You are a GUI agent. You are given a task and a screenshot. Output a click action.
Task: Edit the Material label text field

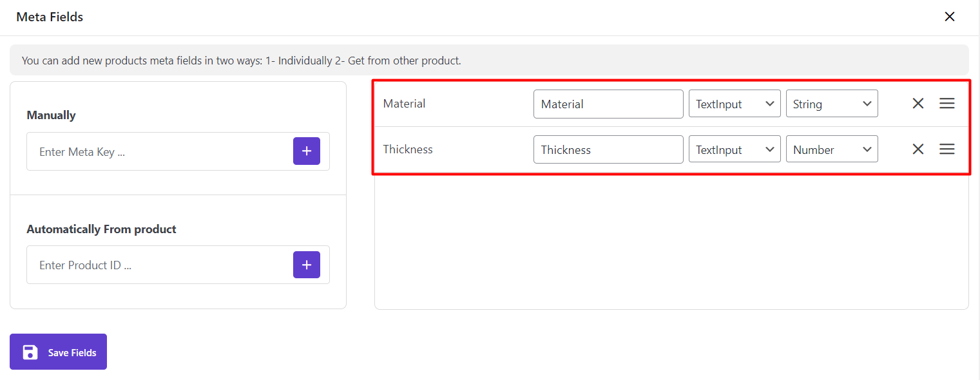click(x=608, y=104)
